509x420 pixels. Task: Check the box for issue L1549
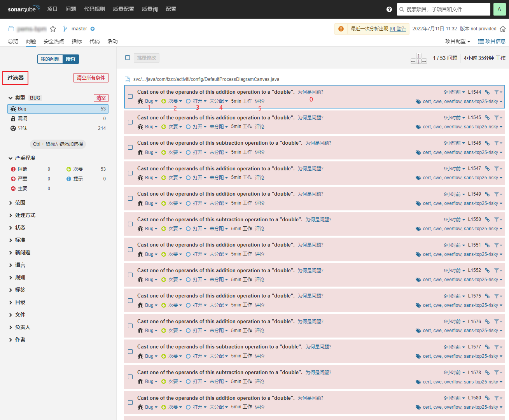tap(130, 198)
